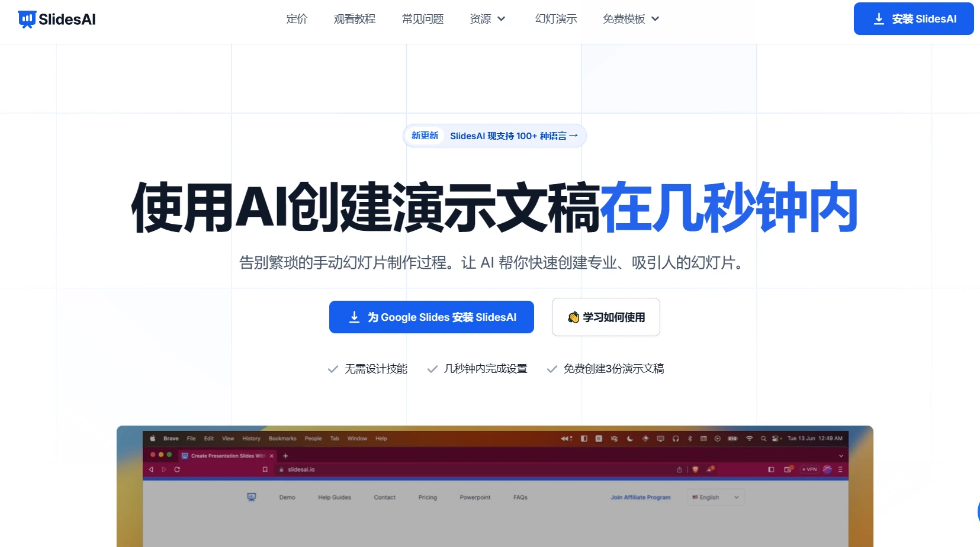Open the 观看教程 menu item

tap(355, 19)
